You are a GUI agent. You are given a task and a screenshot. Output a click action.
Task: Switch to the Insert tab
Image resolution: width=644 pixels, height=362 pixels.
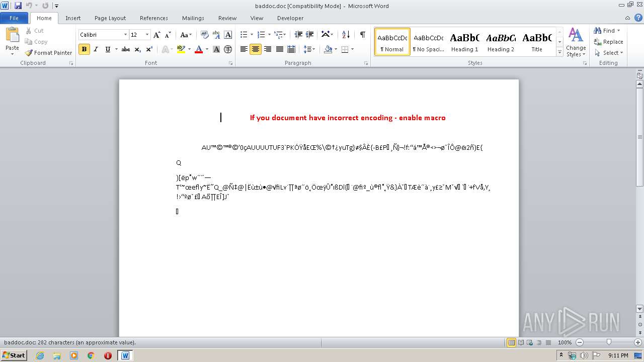pos(73,18)
